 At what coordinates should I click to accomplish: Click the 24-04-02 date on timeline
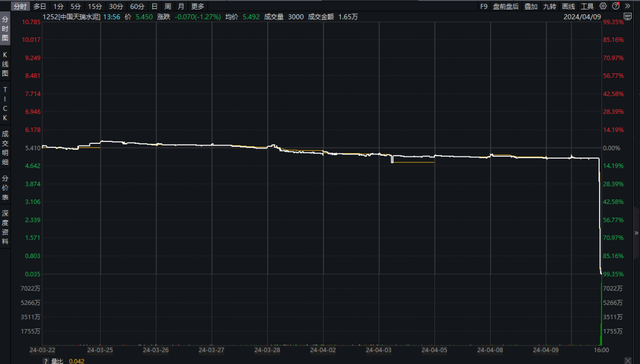coord(323,350)
